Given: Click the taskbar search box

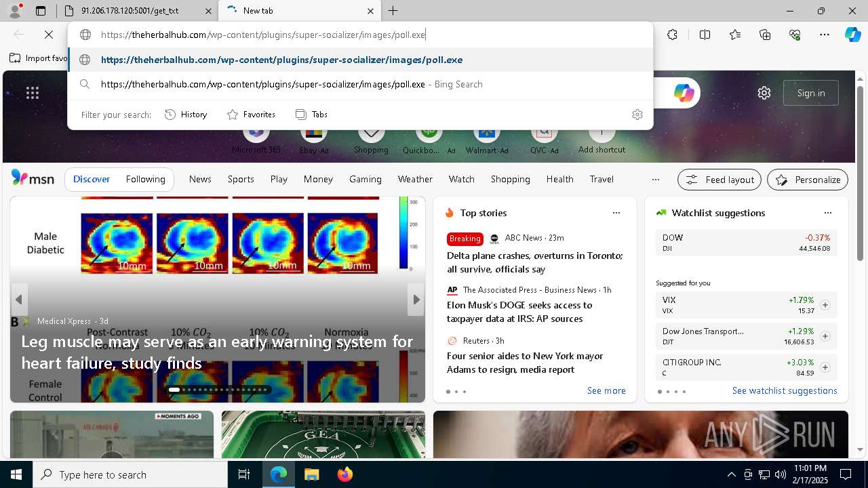Looking at the screenshot, I should click(130, 475).
